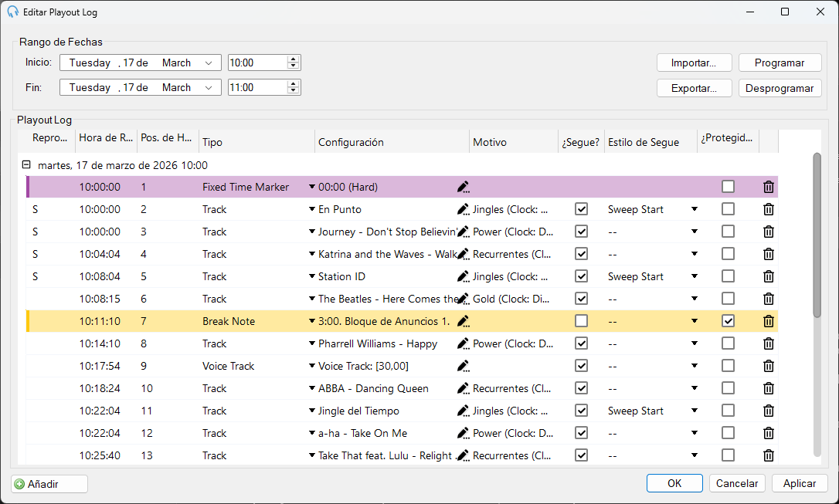Click the Desprogramar button
Viewport: 839px width, 504px height.
click(x=779, y=88)
